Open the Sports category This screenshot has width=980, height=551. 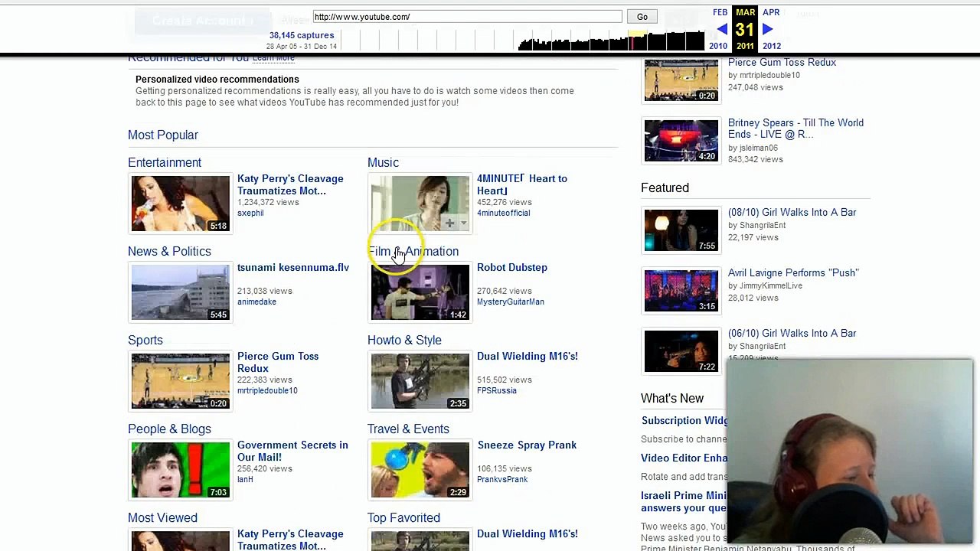(145, 340)
